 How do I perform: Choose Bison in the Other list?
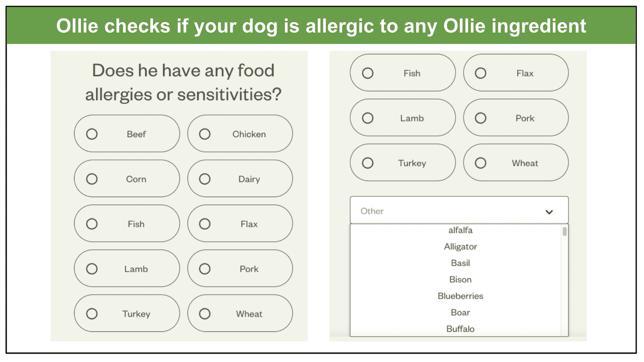[460, 280]
